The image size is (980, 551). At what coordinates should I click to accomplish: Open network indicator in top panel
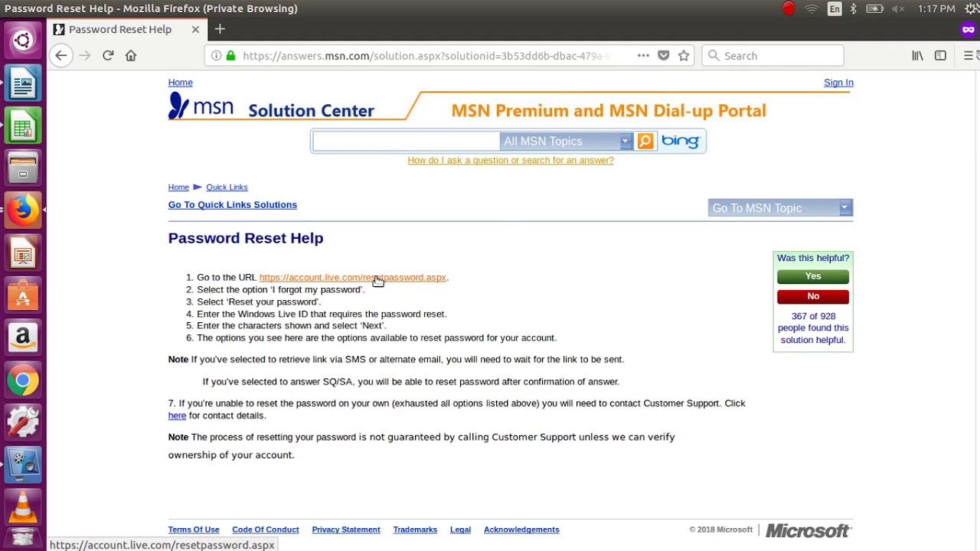(812, 8)
